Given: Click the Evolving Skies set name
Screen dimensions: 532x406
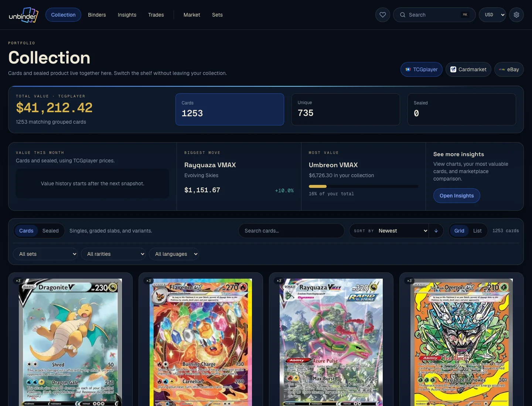Looking at the screenshot, I should (201, 175).
